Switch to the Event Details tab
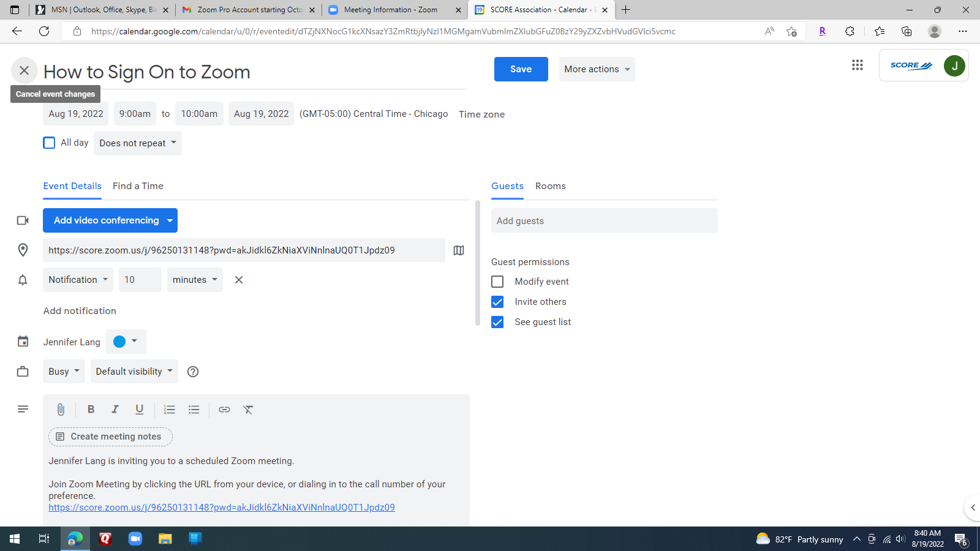 (x=72, y=186)
